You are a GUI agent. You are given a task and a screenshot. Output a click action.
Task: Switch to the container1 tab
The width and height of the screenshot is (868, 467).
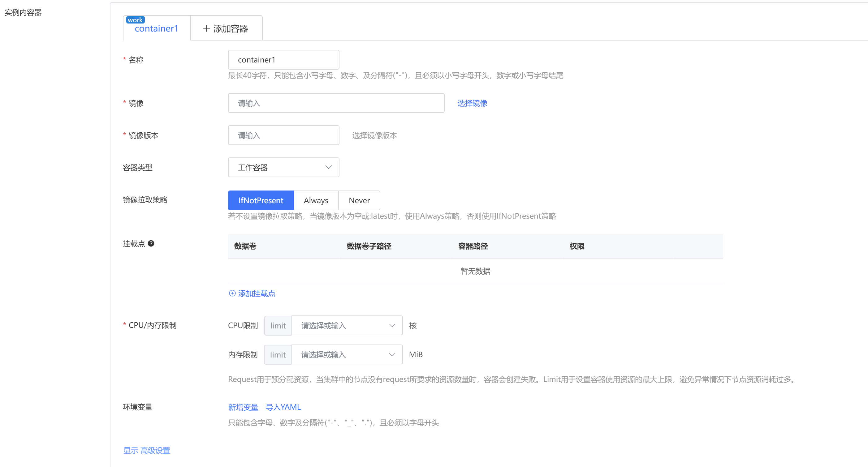tap(157, 28)
